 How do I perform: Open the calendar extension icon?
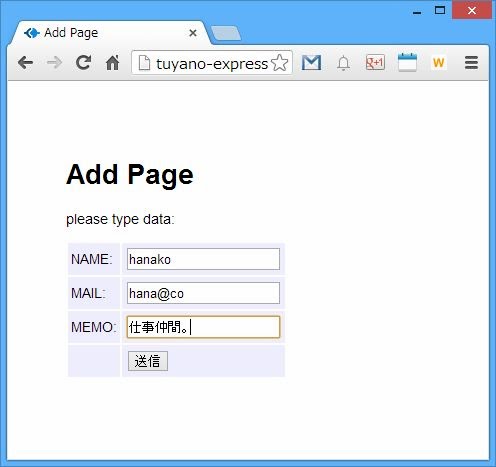407,62
